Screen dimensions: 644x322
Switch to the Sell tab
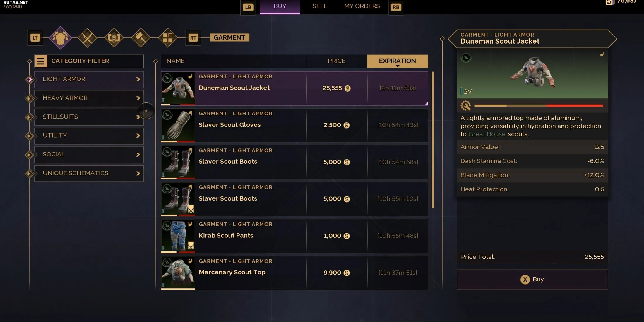[x=320, y=6]
